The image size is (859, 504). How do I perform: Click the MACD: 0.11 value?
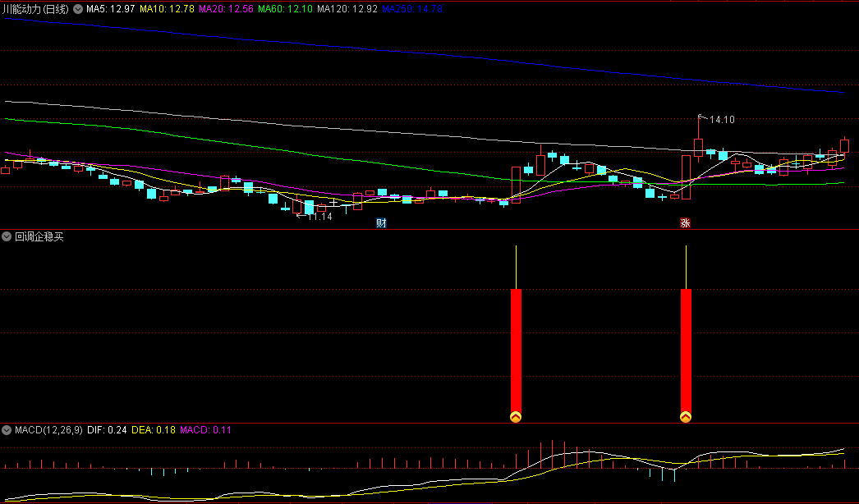click(x=205, y=430)
